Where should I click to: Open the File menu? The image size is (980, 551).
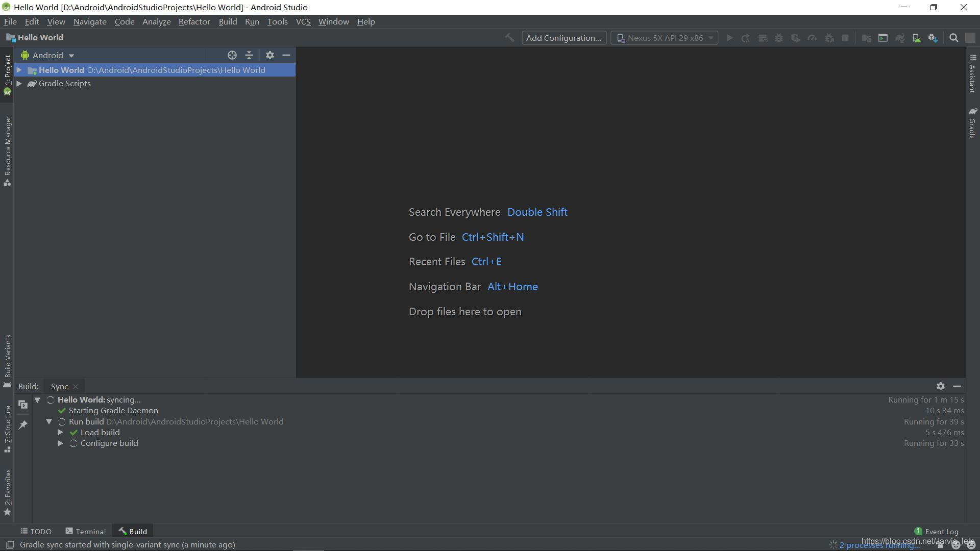(x=10, y=22)
